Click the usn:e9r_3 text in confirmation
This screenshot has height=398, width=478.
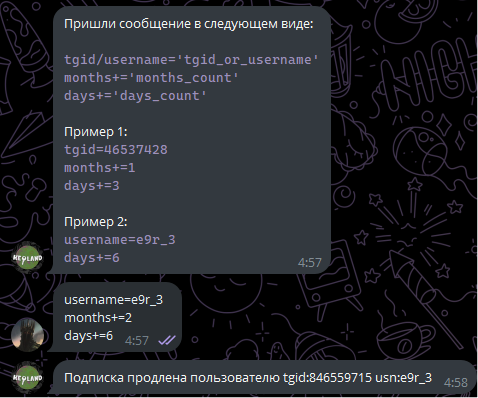(404, 378)
